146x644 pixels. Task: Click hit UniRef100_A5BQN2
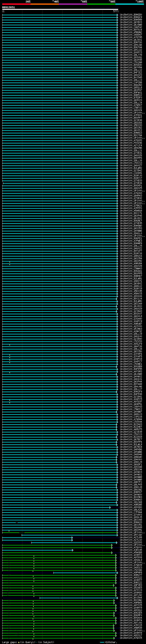(131, 32)
